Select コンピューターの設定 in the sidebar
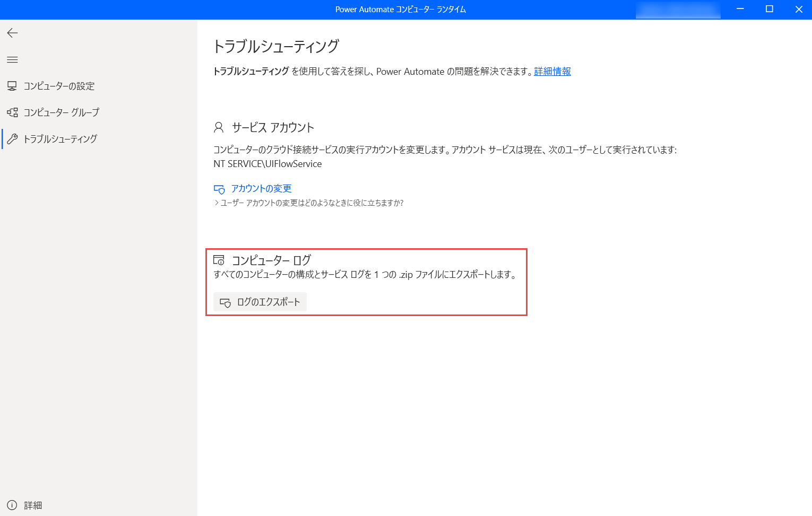Viewport: 812px width, 516px height. point(59,86)
